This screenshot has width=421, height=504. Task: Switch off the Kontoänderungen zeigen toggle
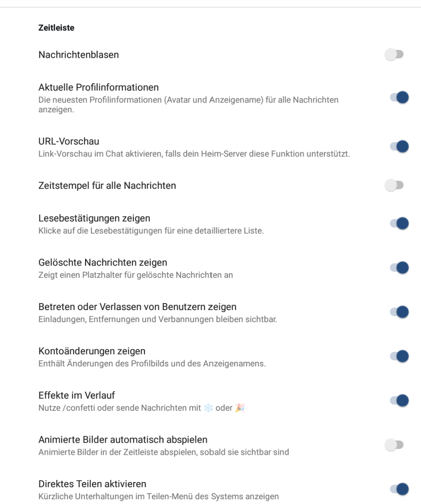point(399,356)
